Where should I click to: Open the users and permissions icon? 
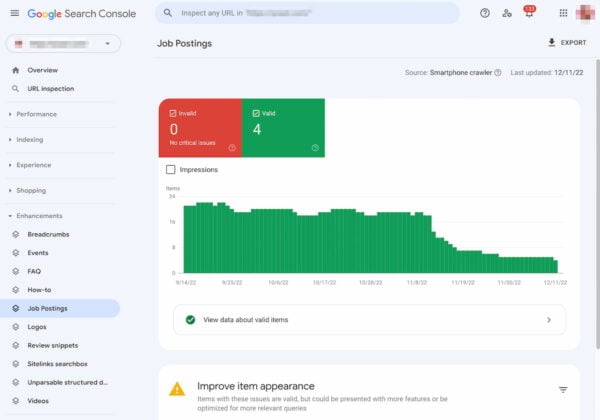(507, 13)
